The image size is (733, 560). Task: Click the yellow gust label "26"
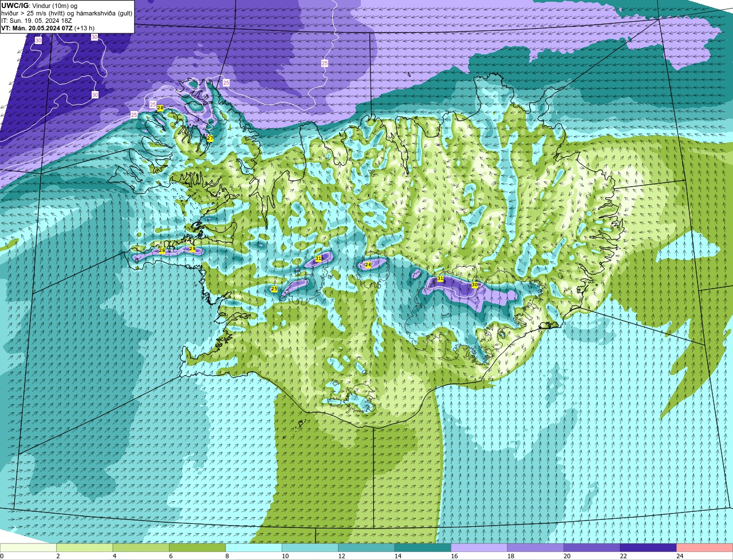pos(368,265)
